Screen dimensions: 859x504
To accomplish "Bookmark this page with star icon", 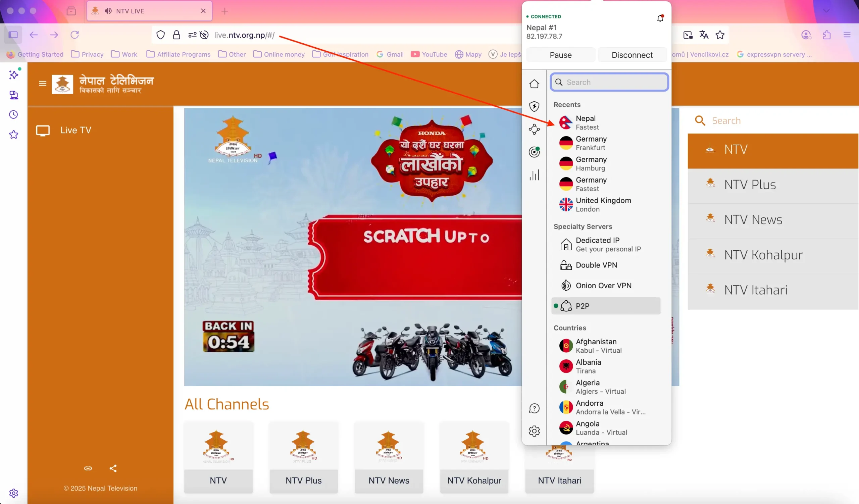I will 720,35.
